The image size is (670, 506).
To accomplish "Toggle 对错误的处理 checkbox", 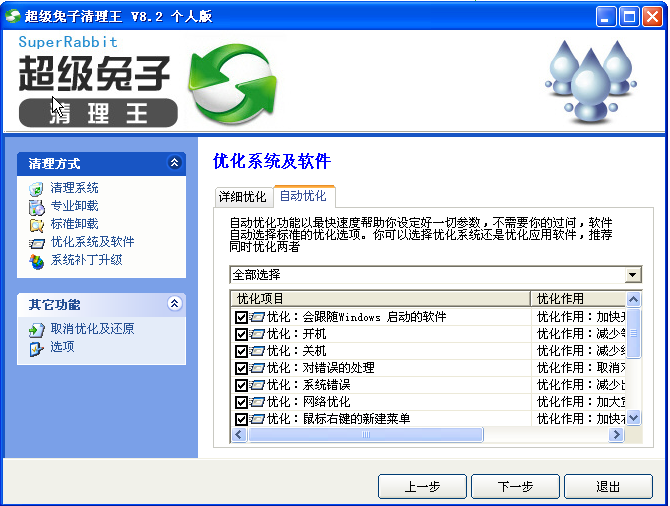I will pyautogui.click(x=241, y=368).
